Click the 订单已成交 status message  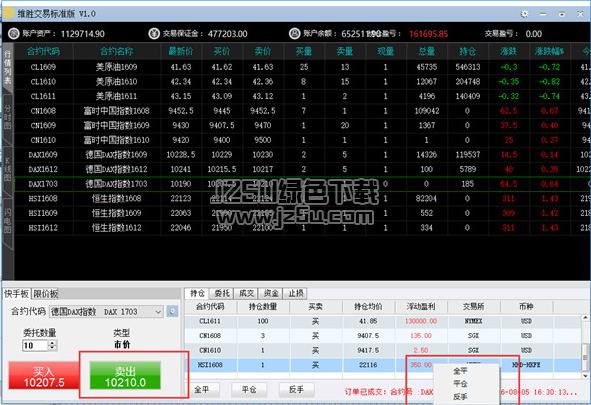461,392
